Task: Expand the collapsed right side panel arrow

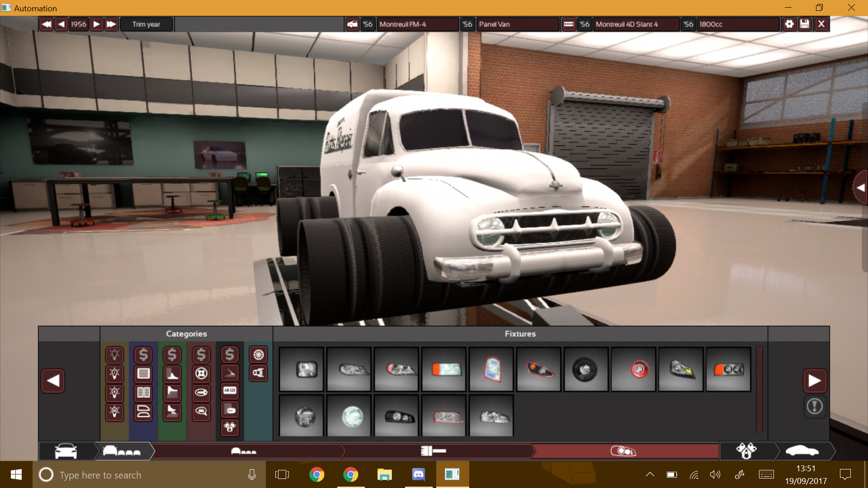Action: click(860, 188)
